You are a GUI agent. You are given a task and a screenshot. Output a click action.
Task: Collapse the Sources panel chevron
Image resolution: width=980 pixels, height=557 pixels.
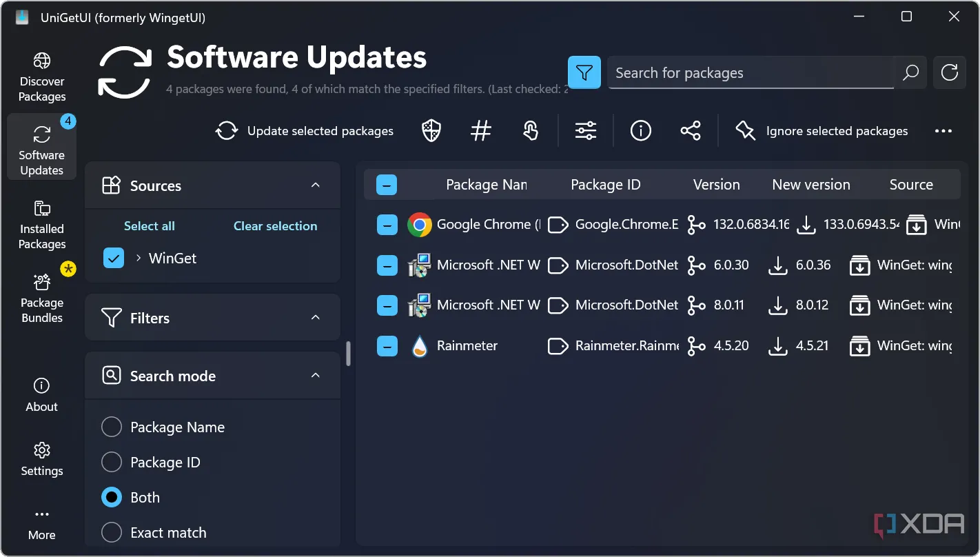[x=316, y=185]
